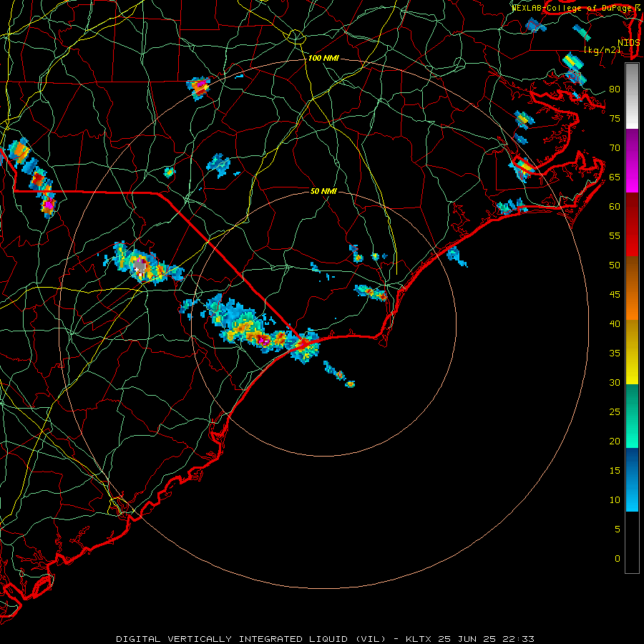644x644 pixels.
Task: Click the JUN month text in the caption
Action: click(x=467, y=639)
